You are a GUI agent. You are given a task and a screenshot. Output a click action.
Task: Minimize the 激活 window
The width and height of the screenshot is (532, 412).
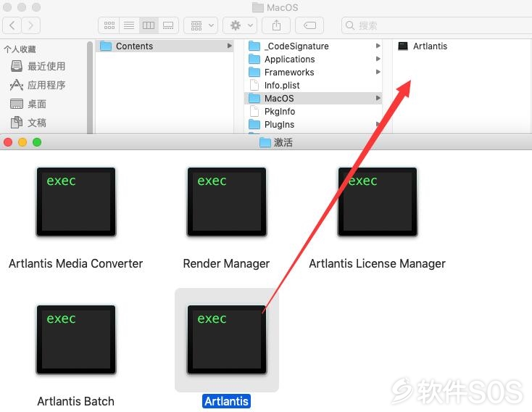pos(22,142)
